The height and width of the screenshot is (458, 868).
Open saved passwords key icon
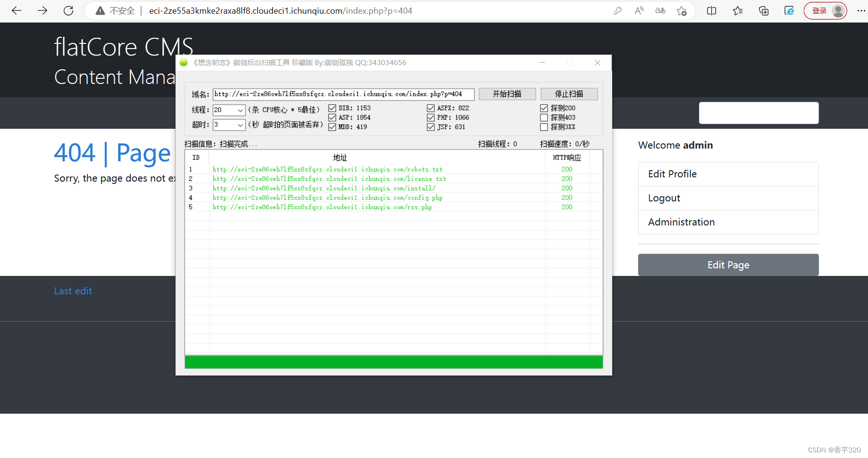tap(617, 11)
